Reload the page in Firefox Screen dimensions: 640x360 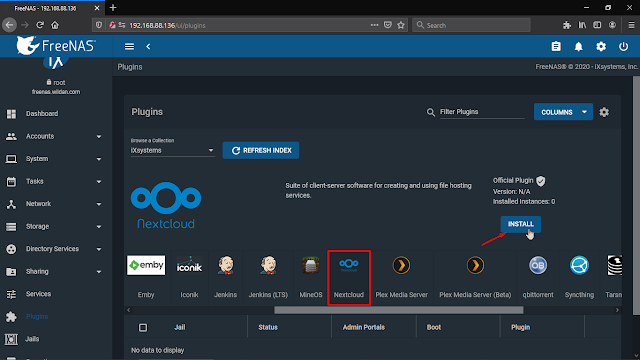(x=40, y=25)
